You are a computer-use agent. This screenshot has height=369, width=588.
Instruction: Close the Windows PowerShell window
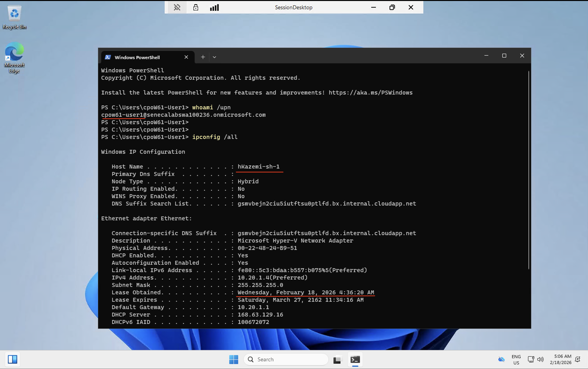522,56
